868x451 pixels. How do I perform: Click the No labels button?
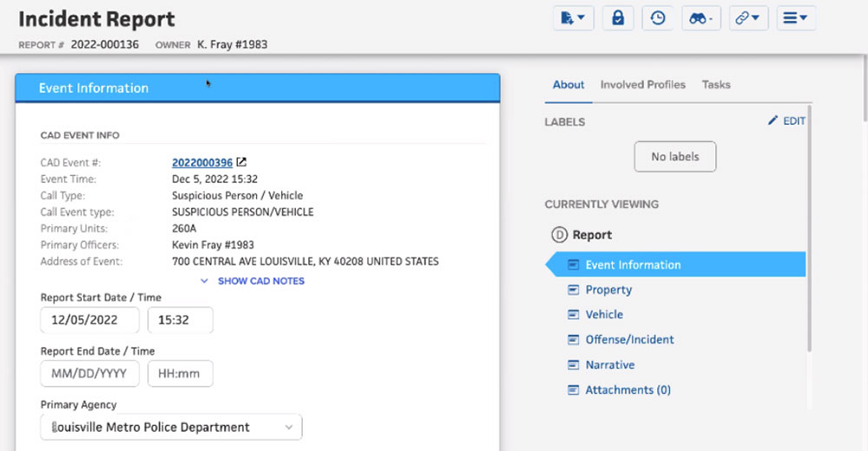coord(674,157)
